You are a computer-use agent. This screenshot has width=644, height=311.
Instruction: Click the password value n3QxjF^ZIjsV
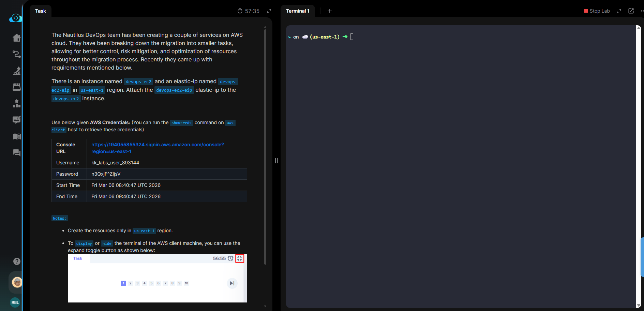click(x=106, y=174)
